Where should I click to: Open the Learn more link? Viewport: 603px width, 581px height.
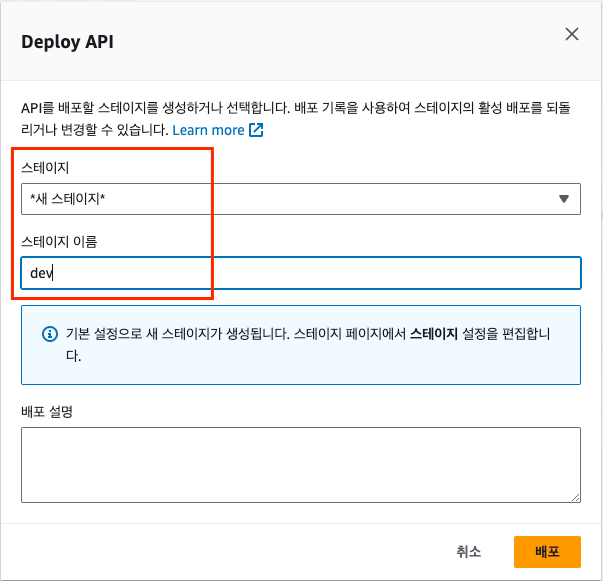(x=208, y=130)
